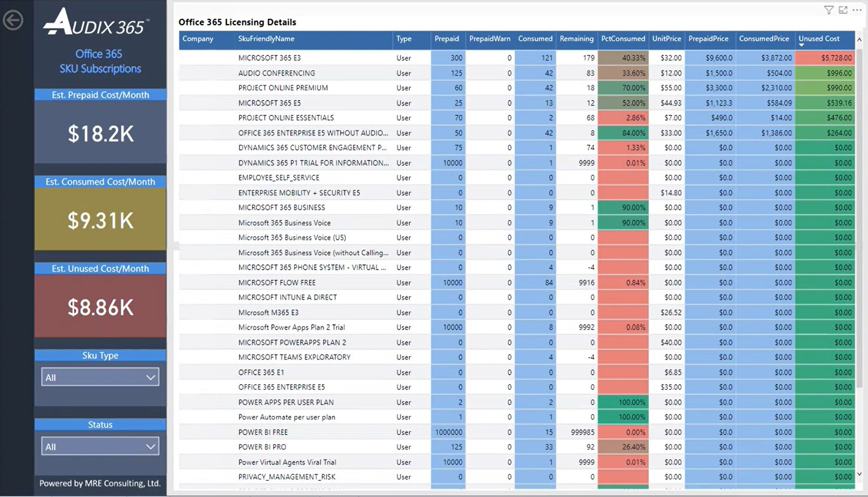Sort by the Consumed column header
Screen dimensions: 868x497
(535, 39)
